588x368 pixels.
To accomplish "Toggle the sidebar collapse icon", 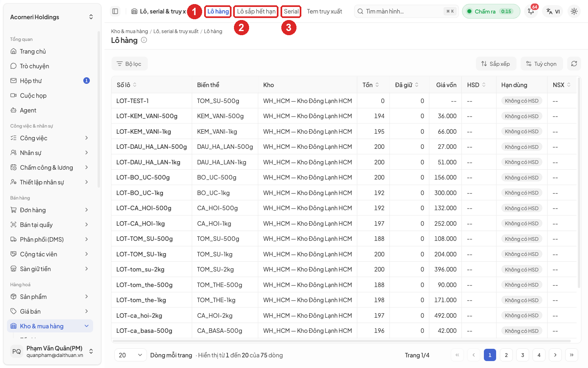I will (115, 11).
